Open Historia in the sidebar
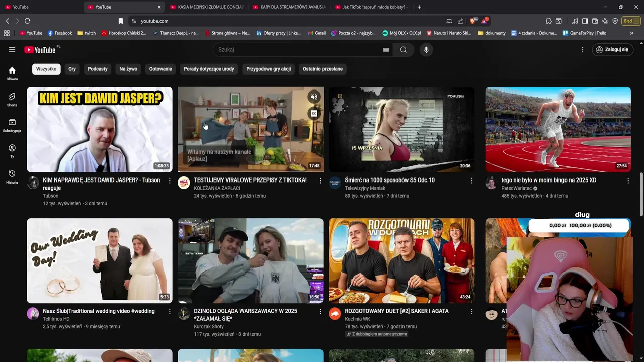 pos(12,176)
